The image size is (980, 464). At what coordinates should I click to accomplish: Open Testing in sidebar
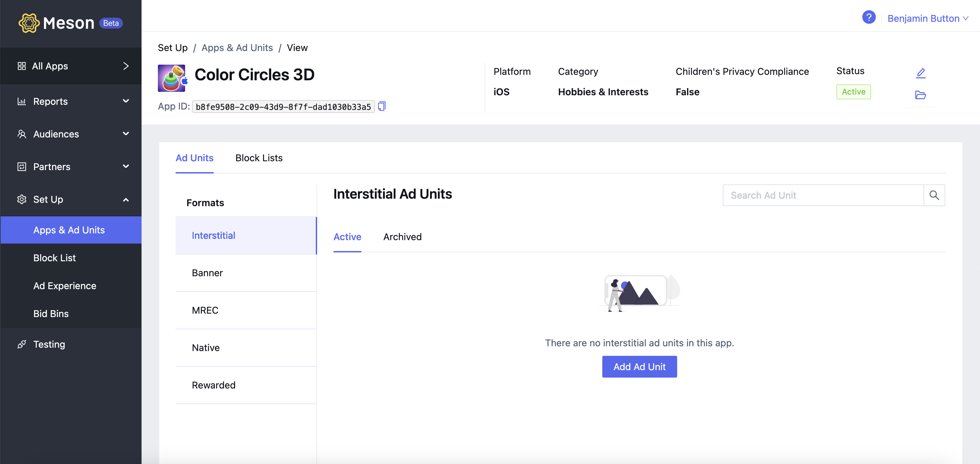point(71,344)
